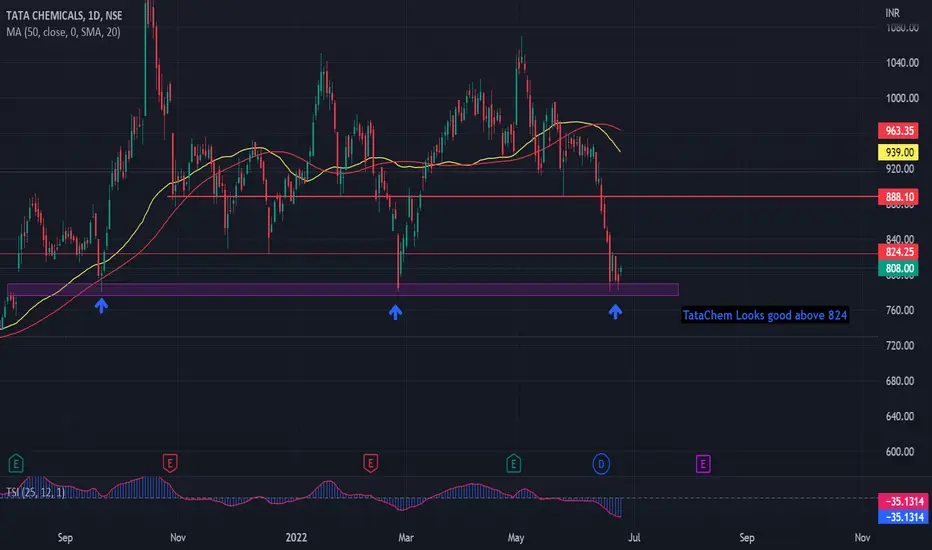Image resolution: width=932 pixels, height=550 pixels.
Task: Click the blue -35.1314 TSI value label
Action: point(902,517)
